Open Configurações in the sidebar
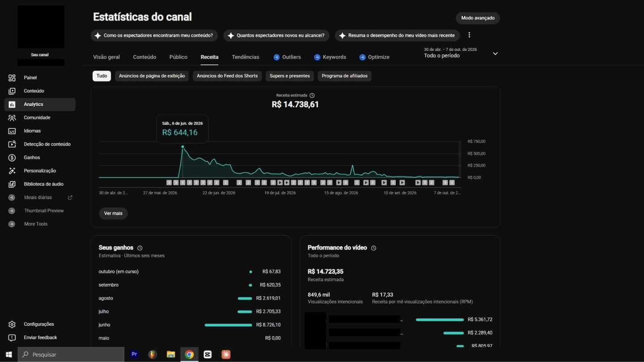 [39, 324]
